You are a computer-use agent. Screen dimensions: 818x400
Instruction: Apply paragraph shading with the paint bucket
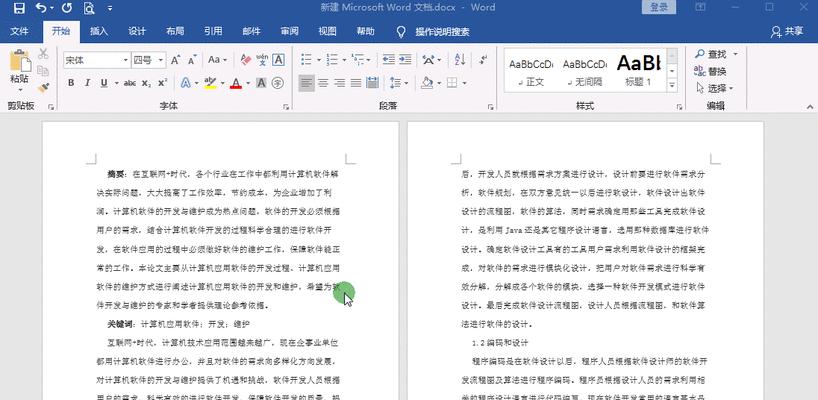click(x=427, y=83)
